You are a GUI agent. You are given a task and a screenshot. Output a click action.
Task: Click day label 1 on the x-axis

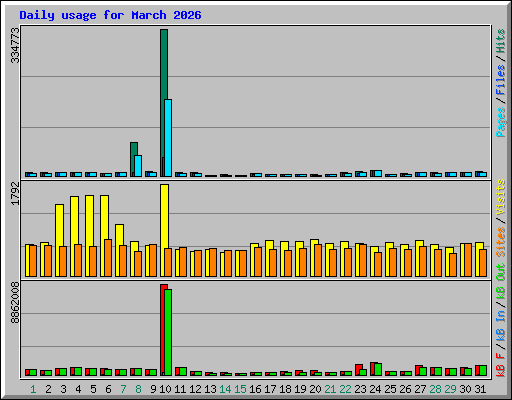coord(33,389)
